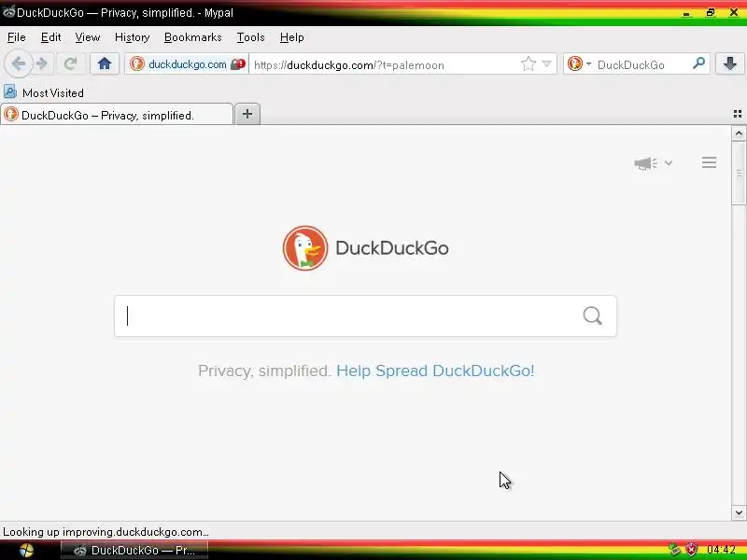
Task: Click the status text Looking up improving.duckduckgo.com
Action: (106, 532)
